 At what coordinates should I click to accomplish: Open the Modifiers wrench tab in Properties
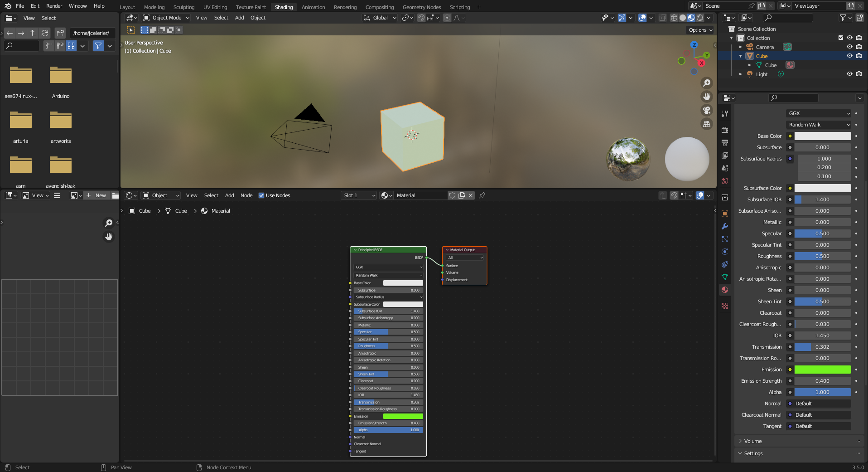725,226
